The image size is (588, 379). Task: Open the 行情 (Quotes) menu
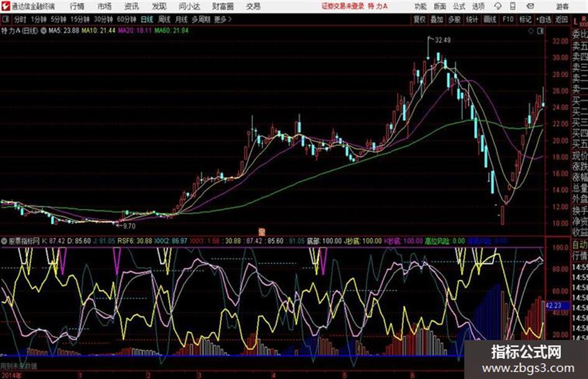pos(77,6)
